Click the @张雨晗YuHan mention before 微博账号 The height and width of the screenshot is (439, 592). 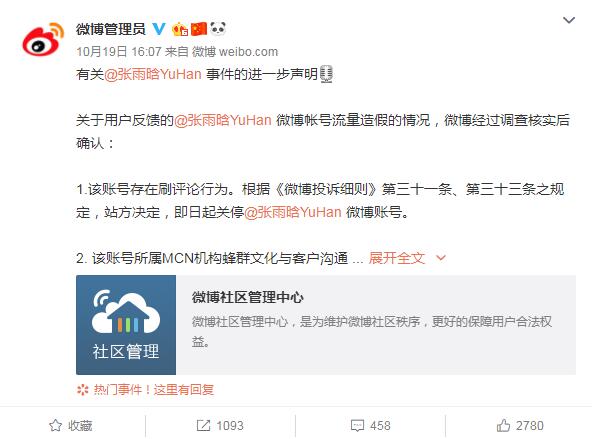[293, 212]
